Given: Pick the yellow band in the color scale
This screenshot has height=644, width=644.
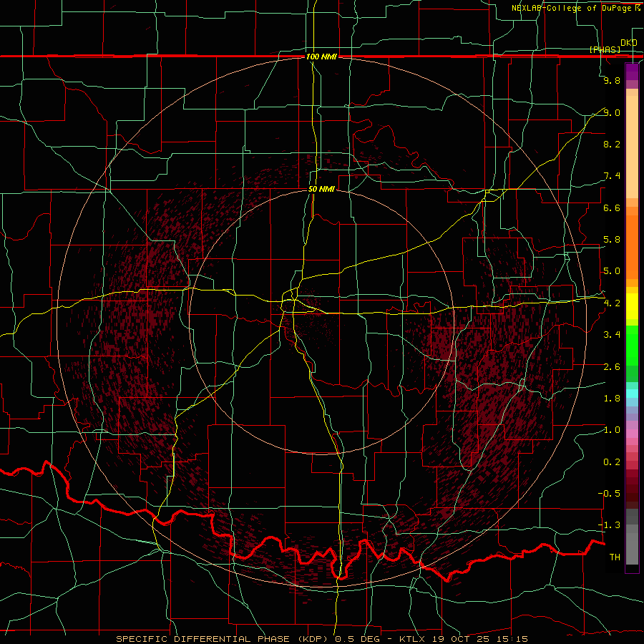Looking at the screenshot, I should [x=632, y=306].
